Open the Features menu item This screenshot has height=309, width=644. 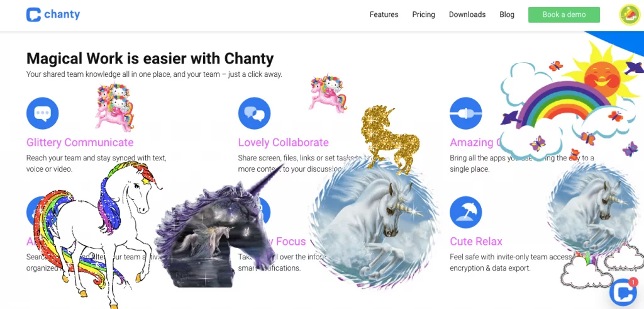click(x=384, y=14)
